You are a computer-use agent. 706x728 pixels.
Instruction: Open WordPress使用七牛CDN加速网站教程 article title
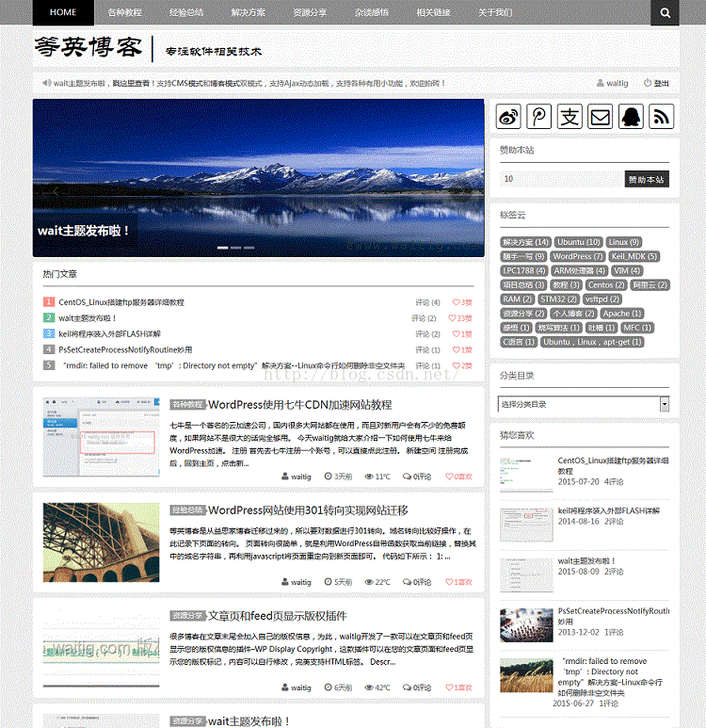coord(300,404)
